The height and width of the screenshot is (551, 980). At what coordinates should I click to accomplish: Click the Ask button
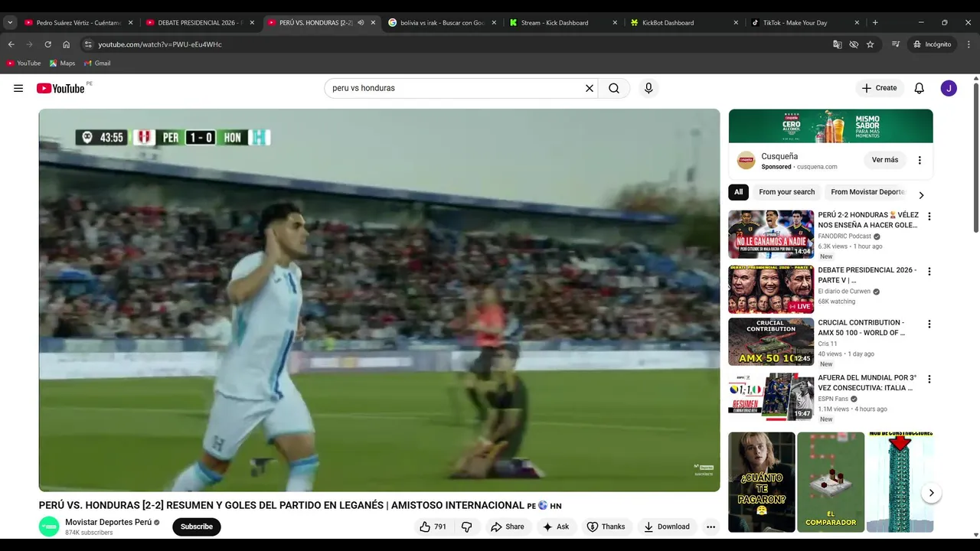[x=556, y=527]
